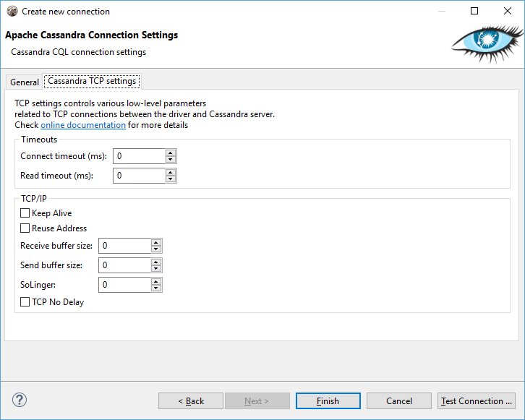Image resolution: width=525 pixels, height=420 pixels.
Task: Click into the SoLinger value field
Action: (x=125, y=285)
